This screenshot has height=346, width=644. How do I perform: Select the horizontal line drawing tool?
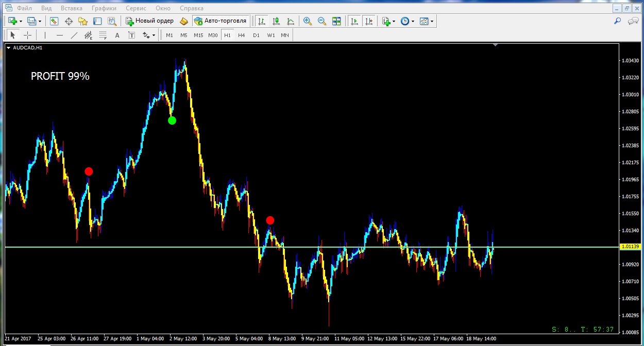coord(60,35)
